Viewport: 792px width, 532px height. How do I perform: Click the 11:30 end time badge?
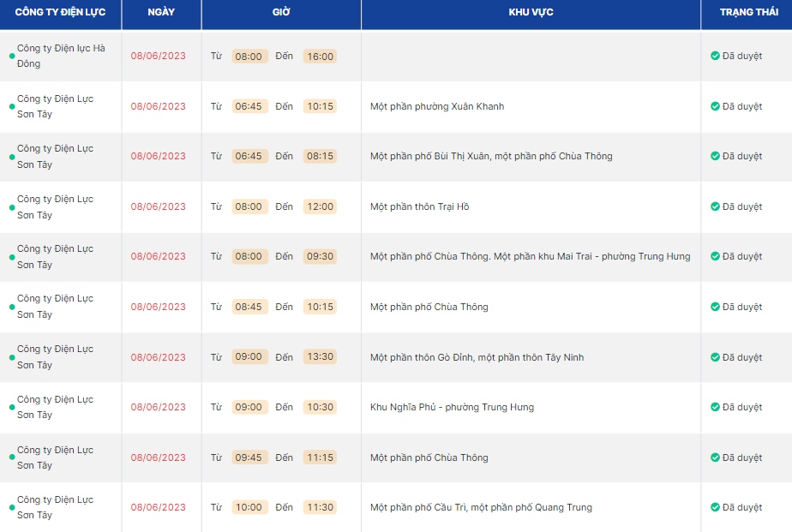tap(321, 507)
